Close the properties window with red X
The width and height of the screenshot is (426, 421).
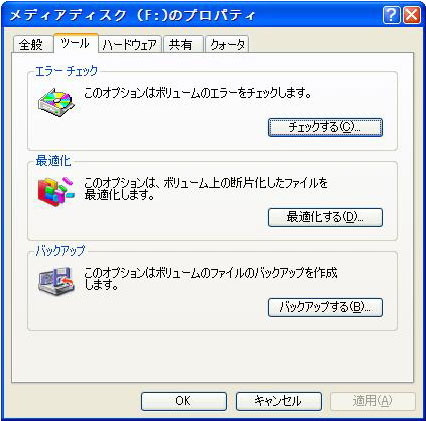(412, 15)
